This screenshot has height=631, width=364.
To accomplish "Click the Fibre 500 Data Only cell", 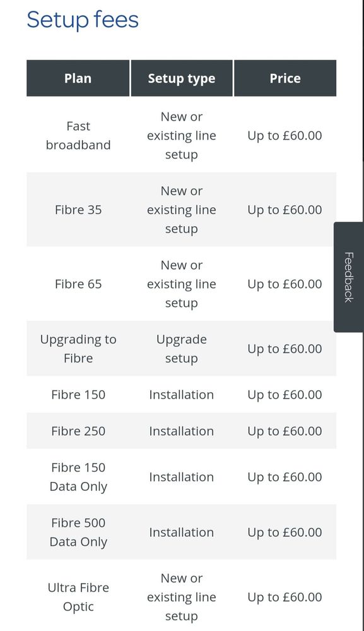I will pyautogui.click(x=78, y=532).
